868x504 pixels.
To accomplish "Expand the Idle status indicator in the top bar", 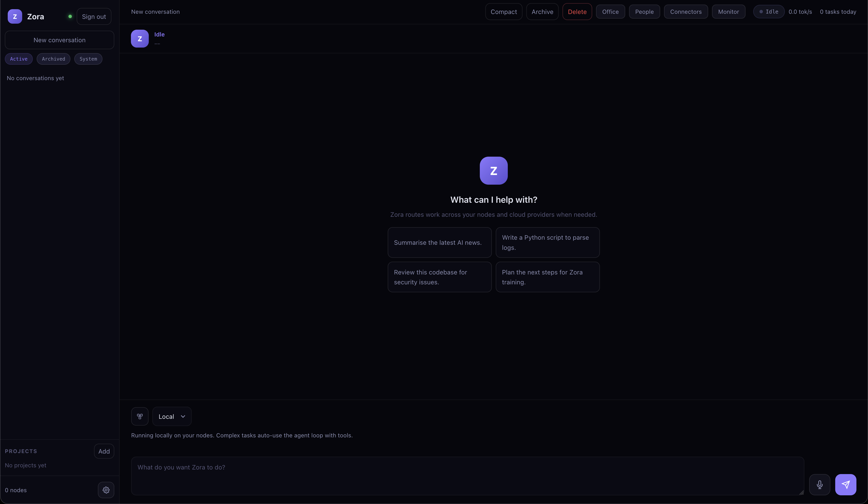I will pyautogui.click(x=768, y=11).
